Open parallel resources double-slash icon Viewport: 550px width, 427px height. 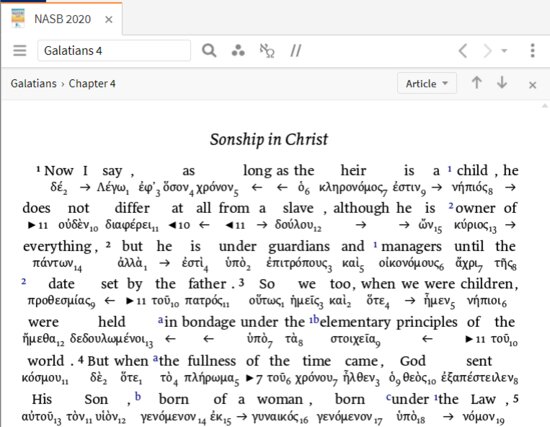click(296, 51)
